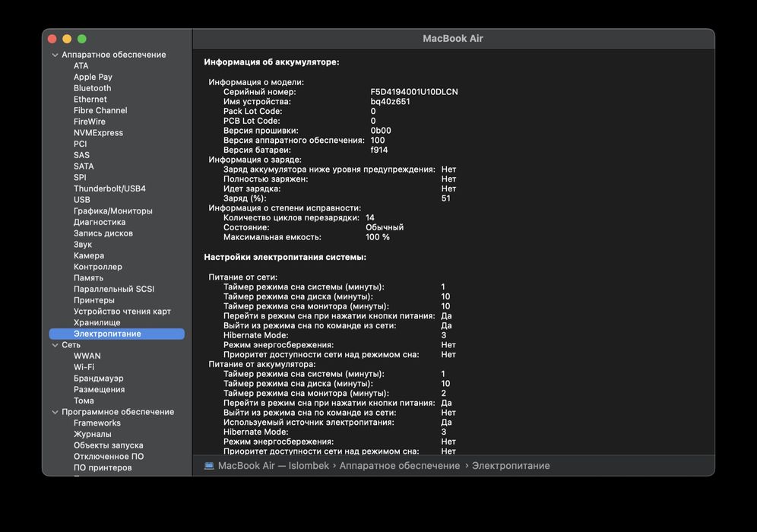The height and width of the screenshot is (532, 757).
Task: Click device name value bq40z651
Action: tap(390, 101)
